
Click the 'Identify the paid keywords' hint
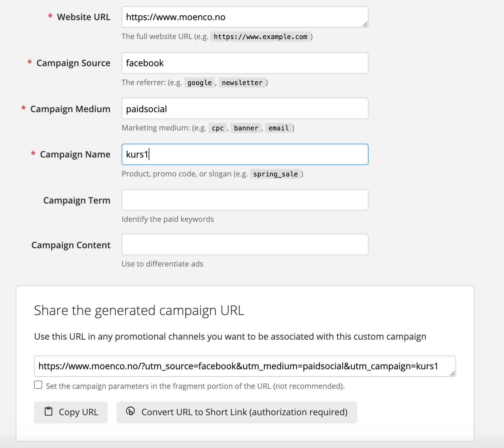168,219
